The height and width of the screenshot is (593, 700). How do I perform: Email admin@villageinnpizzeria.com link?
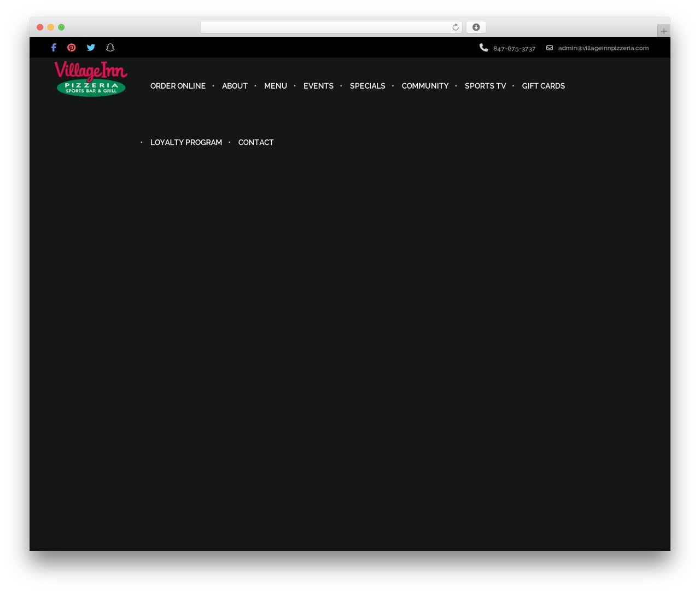click(603, 48)
